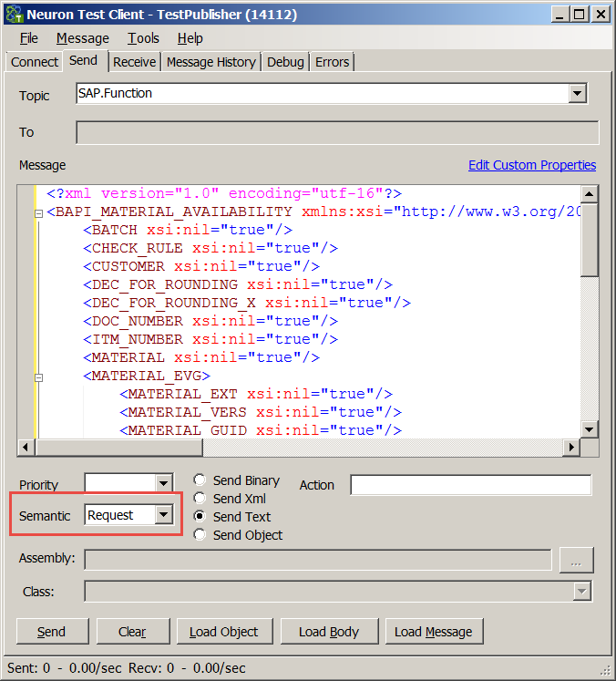Click the CUSTOMER line in message

pos(201,266)
